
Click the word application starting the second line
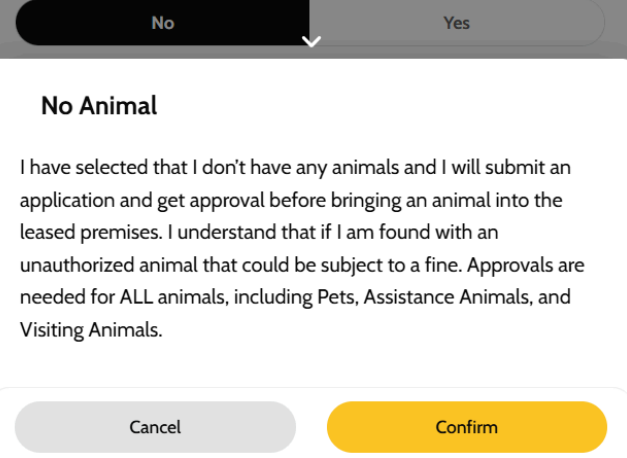[x=67, y=200]
